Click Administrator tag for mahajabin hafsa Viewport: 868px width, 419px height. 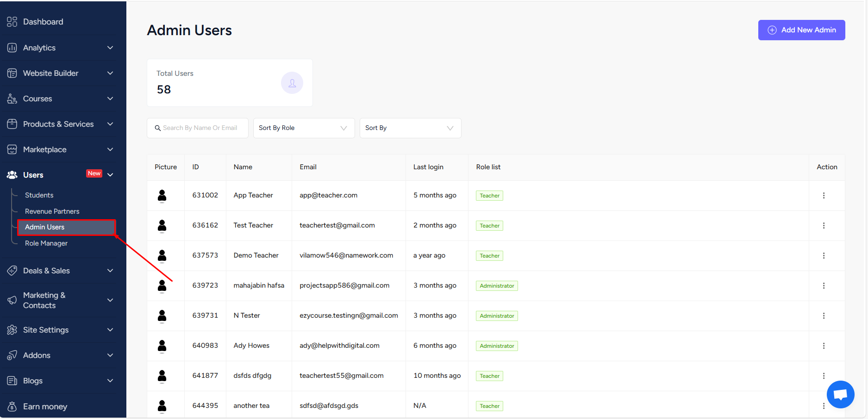point(497,286)
